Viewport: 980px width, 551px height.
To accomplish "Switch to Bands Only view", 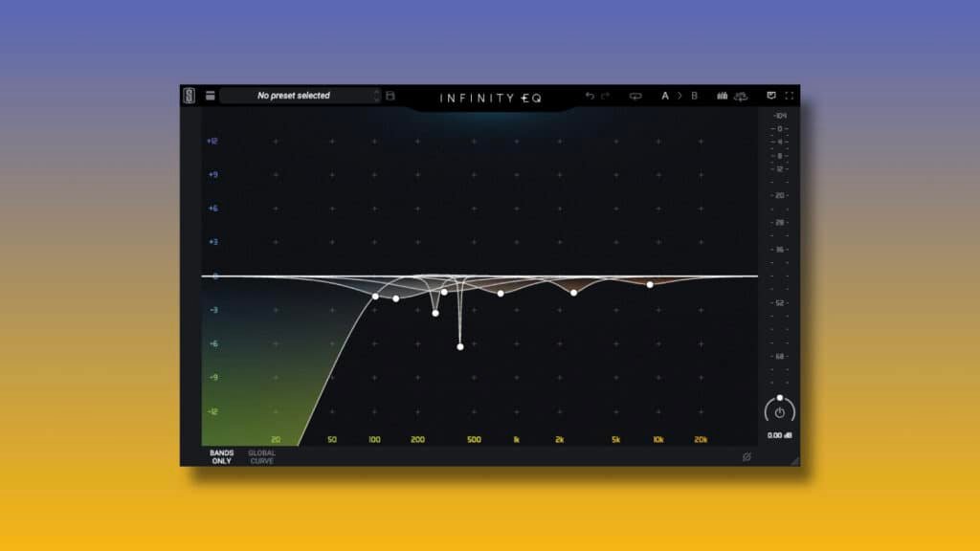I will click(x=222, y=456).
